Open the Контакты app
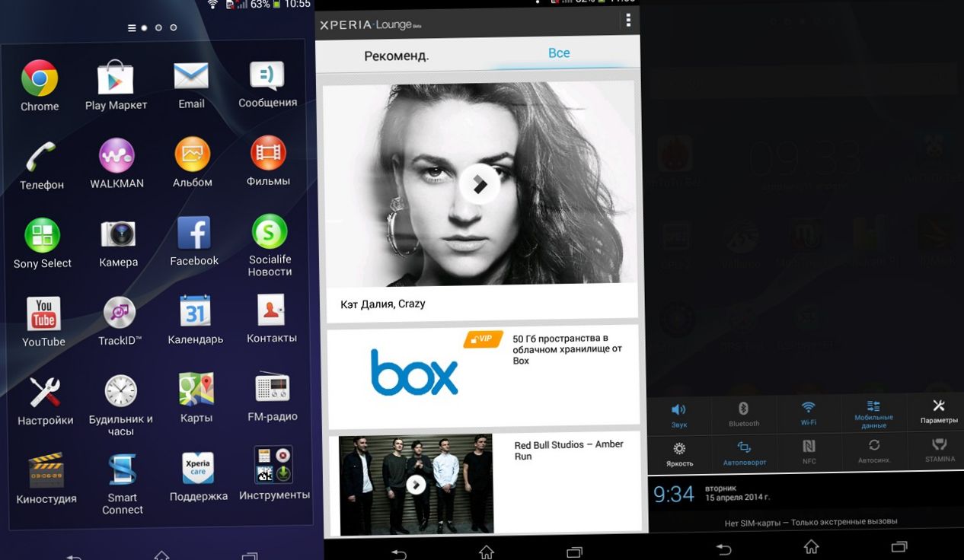Screen dimensions: 964x560 coord(270,310)
